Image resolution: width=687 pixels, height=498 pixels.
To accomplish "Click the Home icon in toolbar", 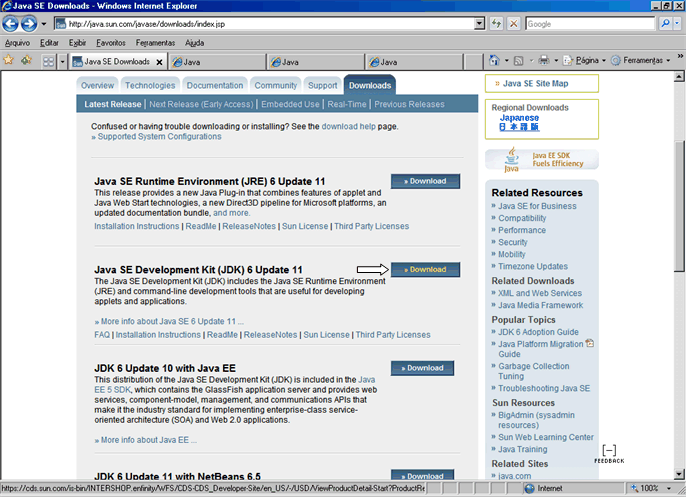I will 494,60.
